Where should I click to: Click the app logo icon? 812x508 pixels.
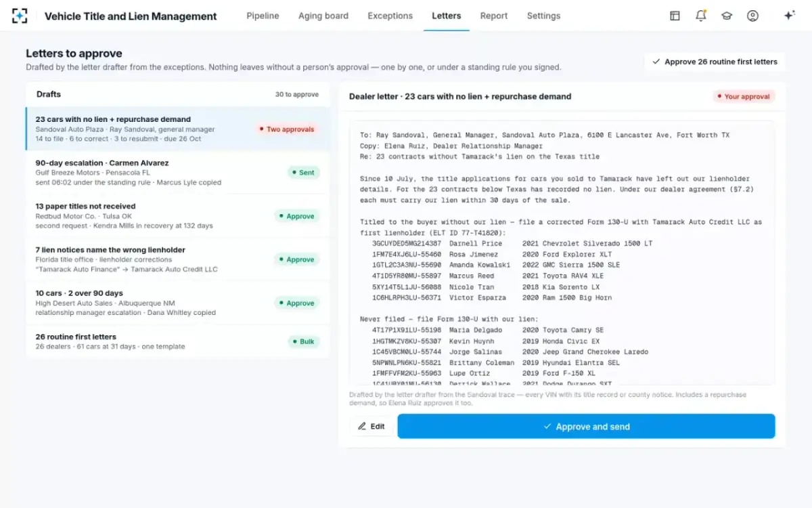click(20, 16)
